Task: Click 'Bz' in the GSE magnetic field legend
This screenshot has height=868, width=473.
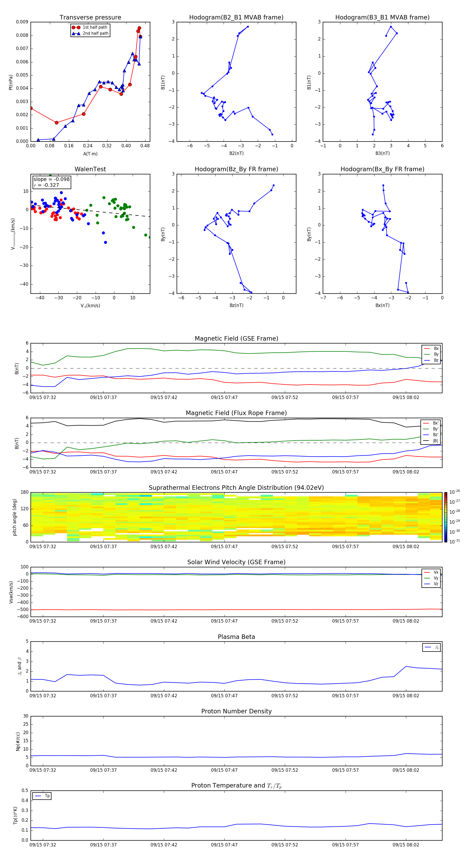Action: point(436,361)
